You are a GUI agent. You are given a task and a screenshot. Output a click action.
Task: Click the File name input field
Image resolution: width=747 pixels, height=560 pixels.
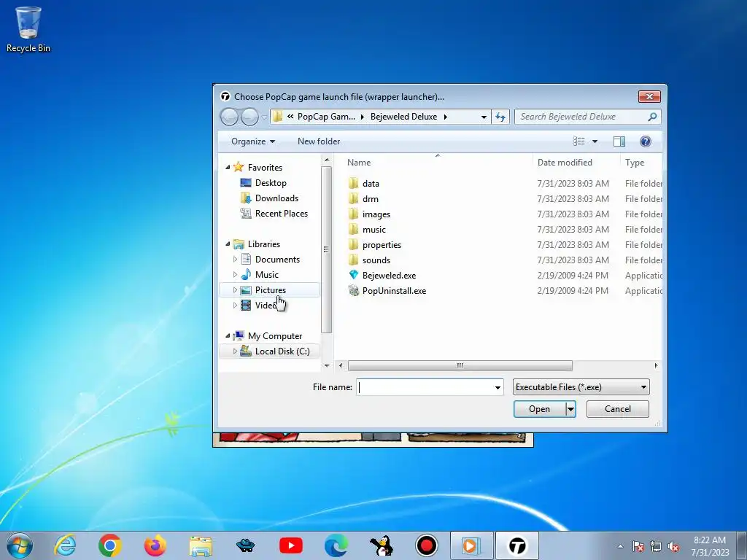coord(425,387)
